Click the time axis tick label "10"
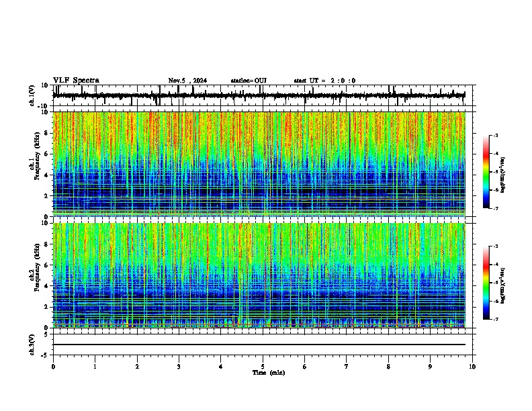 (x=472, y=367)
